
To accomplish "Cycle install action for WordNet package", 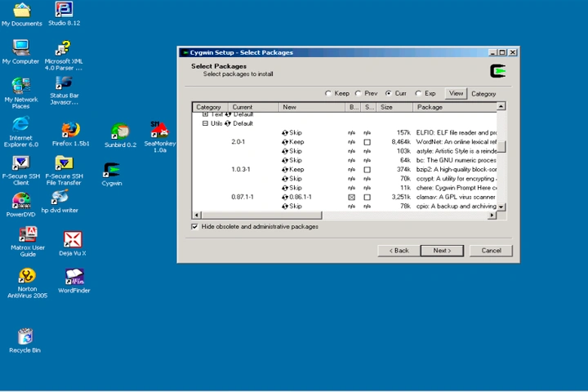I will coord(285,142).
